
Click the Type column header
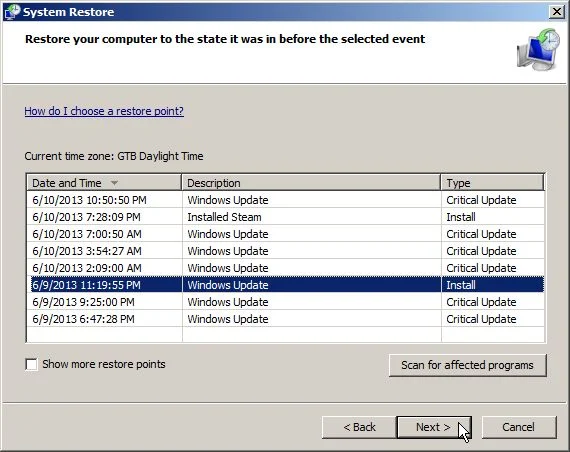493,183
